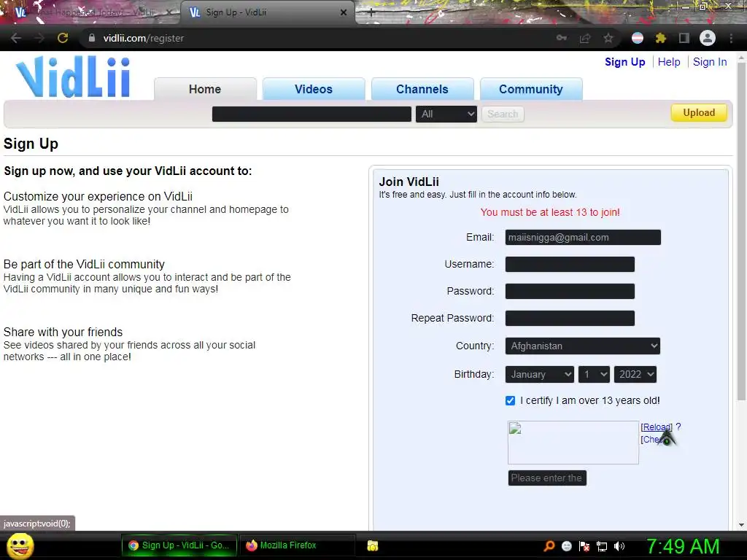Switch to Mozilla Firefox taskbar window
Image resolution: width=747 pixels, height=560 pixels.
(298, 545)
